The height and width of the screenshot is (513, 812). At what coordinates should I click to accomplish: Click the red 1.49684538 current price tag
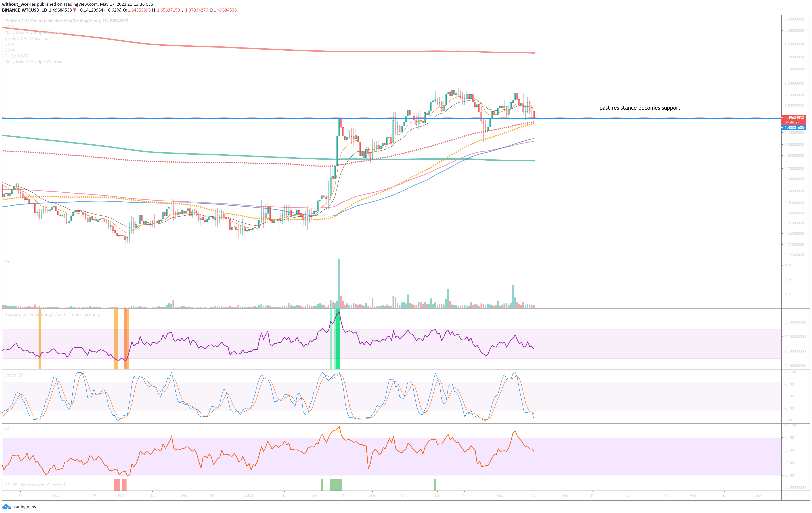[x=794, y=118]
